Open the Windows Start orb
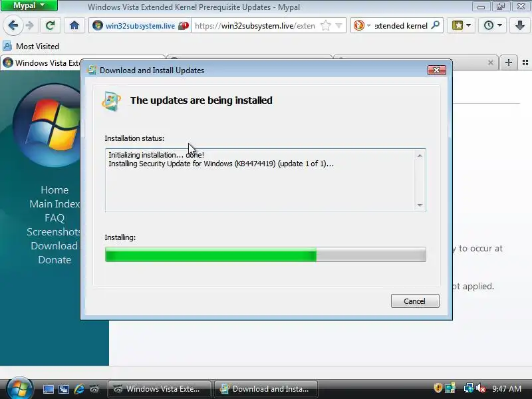 (x=19, y=388)
